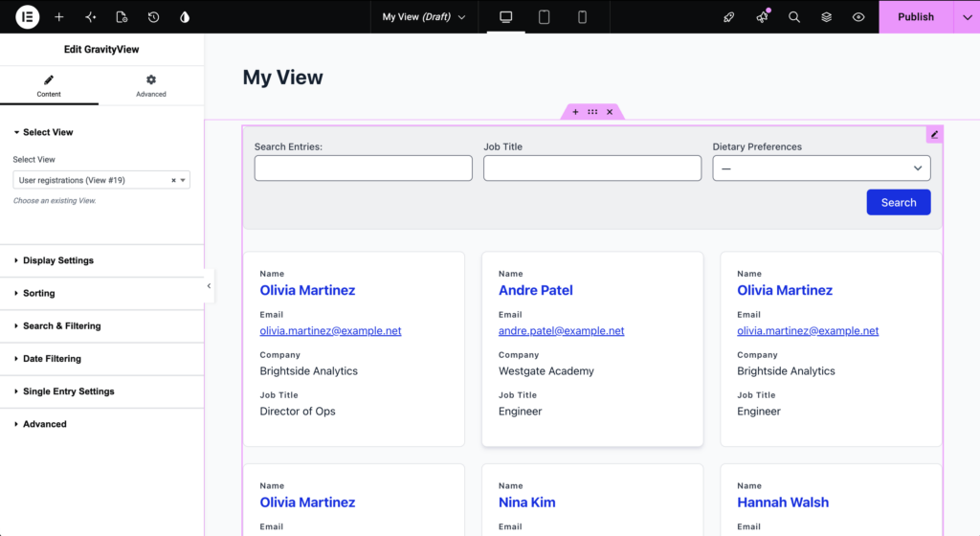This screenshot has width=980, height=536.
Task: Open Dietary Preferences dropdown
Action: [821, 168]
